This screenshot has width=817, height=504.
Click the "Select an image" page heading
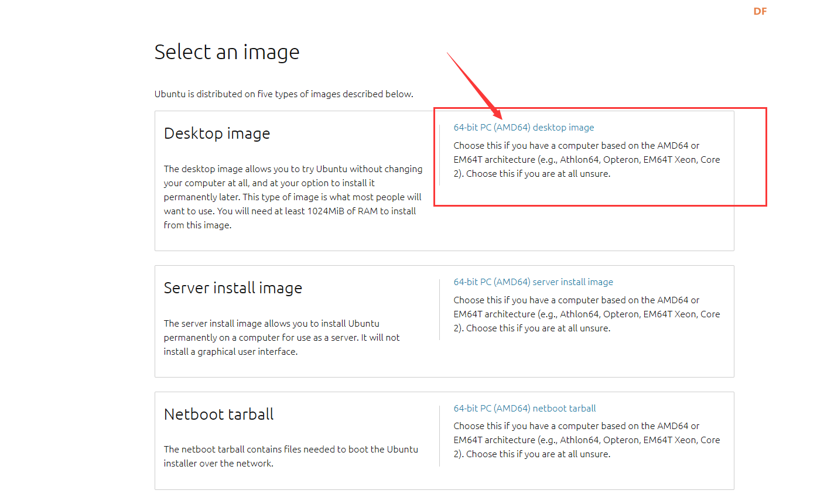[227, 52]
